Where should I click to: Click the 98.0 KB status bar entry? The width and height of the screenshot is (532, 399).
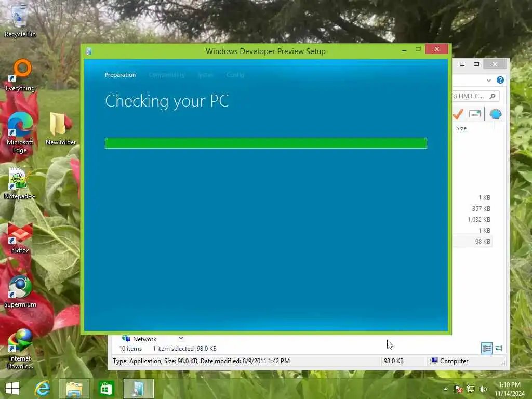(394, 361)
